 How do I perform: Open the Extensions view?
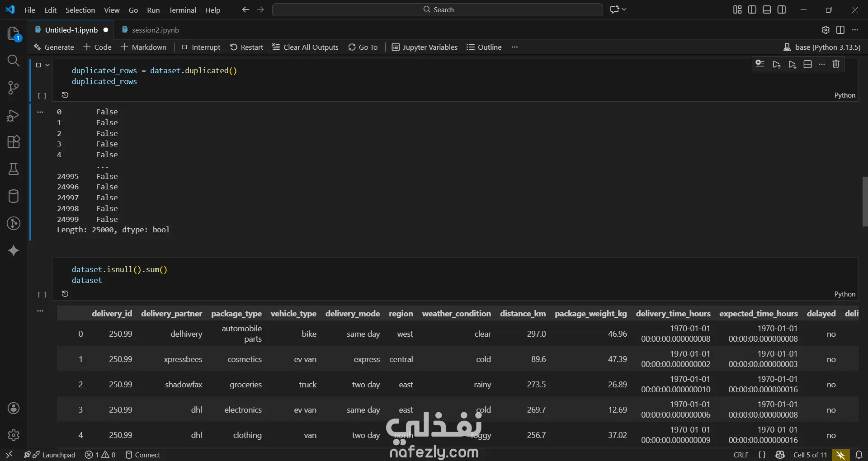14,142
